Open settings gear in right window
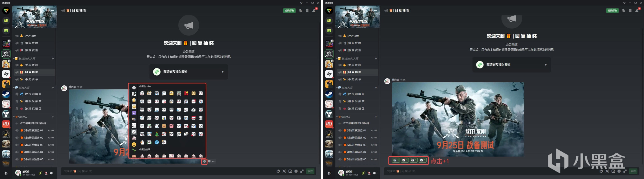 point(329,173)
